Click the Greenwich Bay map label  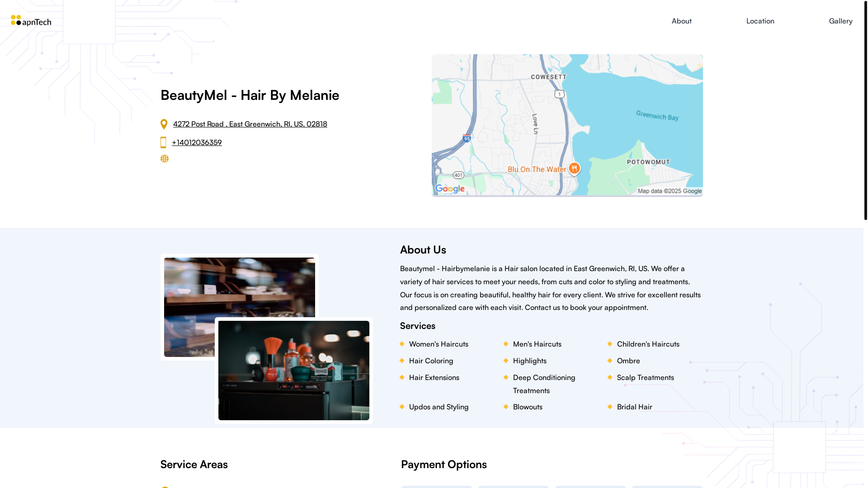657,116
